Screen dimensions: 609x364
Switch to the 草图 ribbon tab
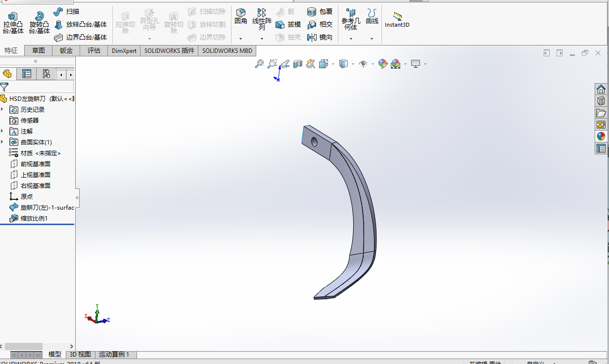[39, 50]
